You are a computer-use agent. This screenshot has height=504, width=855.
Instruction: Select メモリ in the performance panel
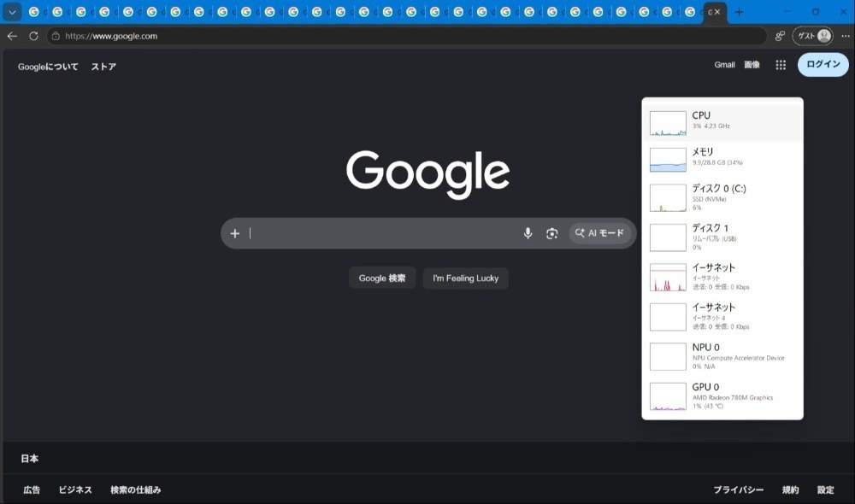722,159
